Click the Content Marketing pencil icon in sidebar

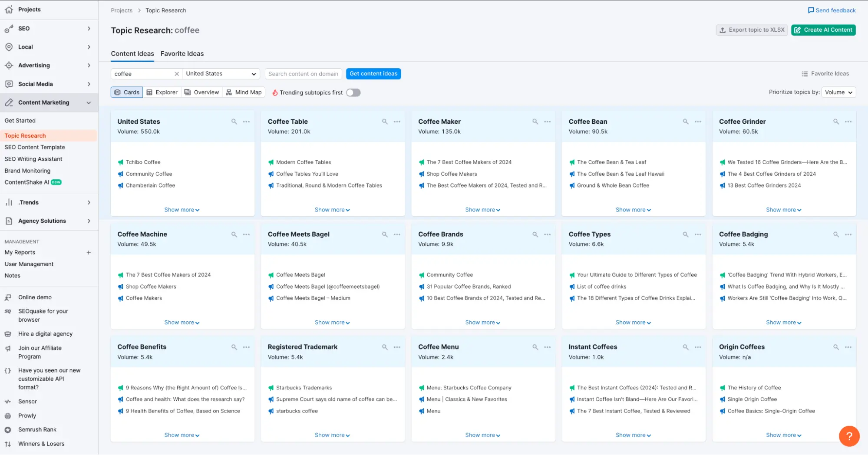pyautogui.click(x=8, y=102)
